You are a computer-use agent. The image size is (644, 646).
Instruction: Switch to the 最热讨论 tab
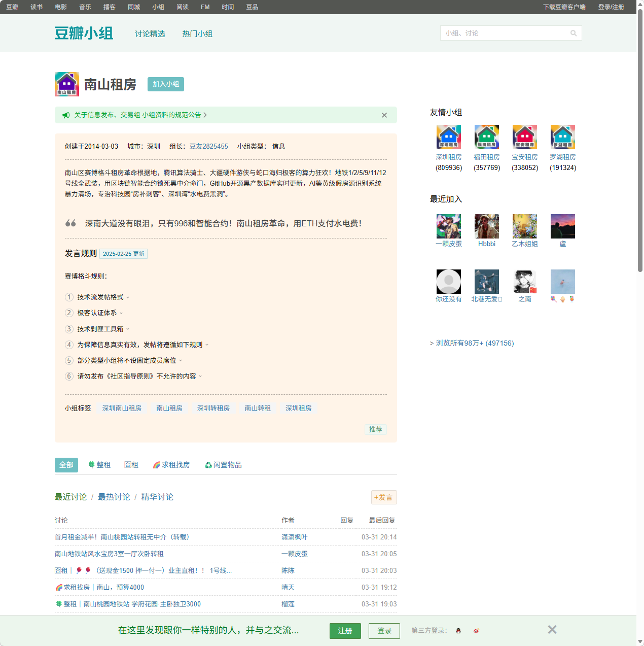coord(114,497)
